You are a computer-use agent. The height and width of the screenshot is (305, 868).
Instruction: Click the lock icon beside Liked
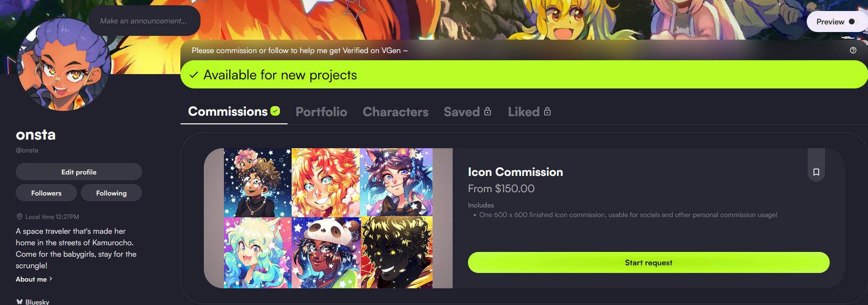pos(547,111)
